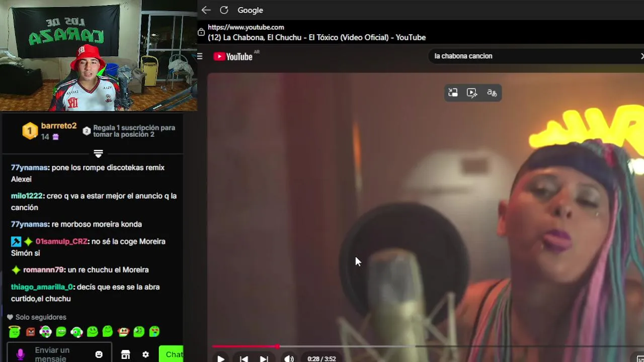Open barrreto2's leaderboard entry

59,126
